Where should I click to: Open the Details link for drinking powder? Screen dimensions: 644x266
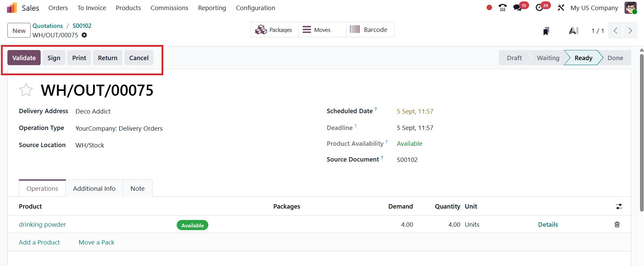548,224
